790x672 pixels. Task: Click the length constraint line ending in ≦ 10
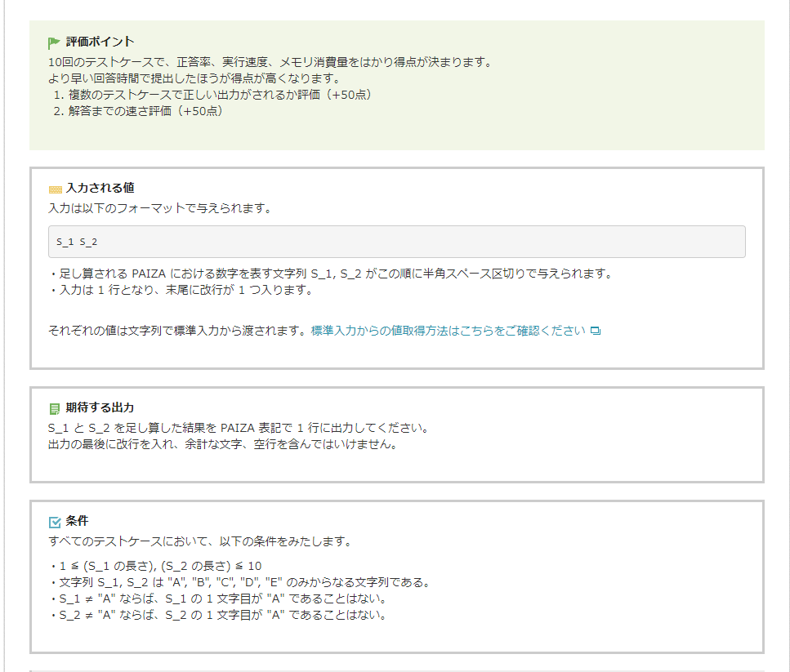point(155,566)
